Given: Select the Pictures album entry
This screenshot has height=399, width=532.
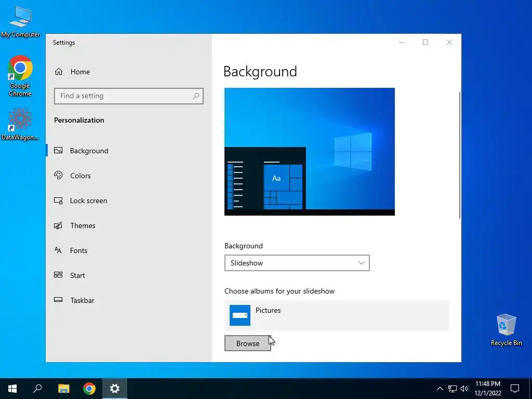Looking at the screenshot, I should [337, 315].
